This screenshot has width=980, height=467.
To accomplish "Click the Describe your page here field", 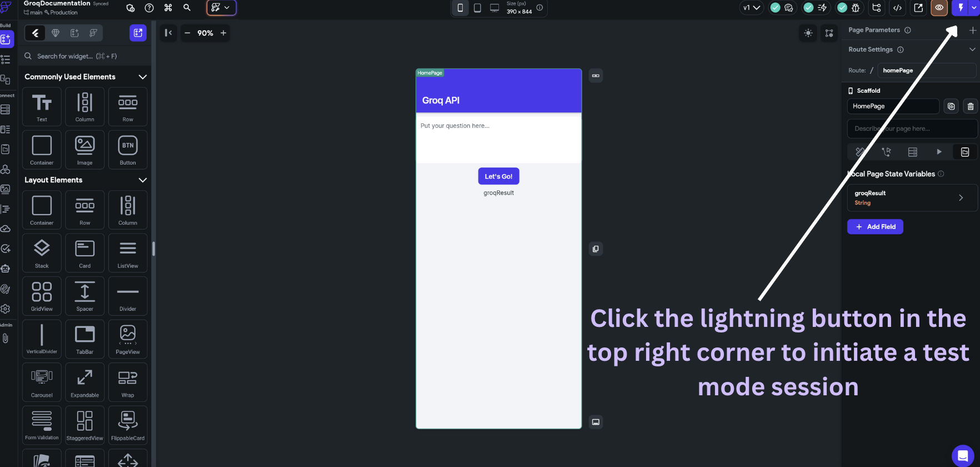I will click(x=912, y=128).
